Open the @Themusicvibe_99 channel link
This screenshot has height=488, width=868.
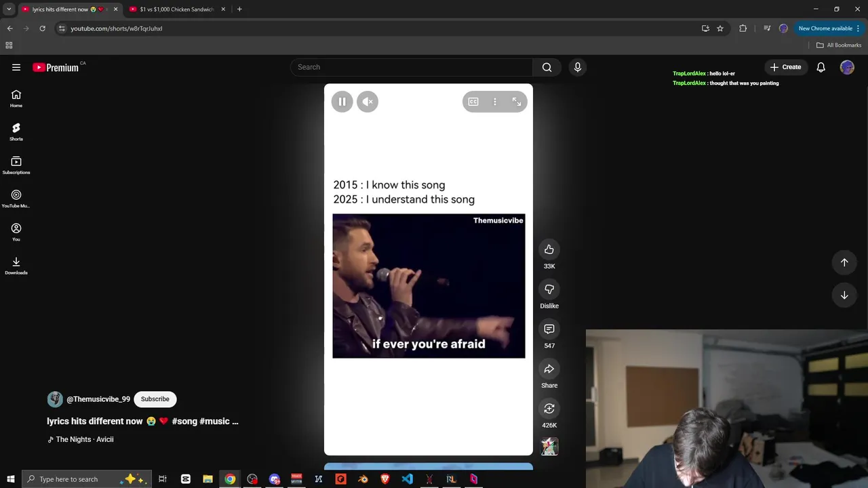[98, 399]
